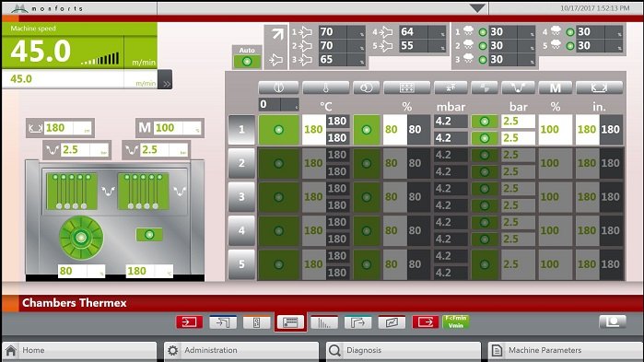Viewport: 644px width, 362px height.
Task: Expand the top header dropdown triangle
Action: pyautogui.click(x=477, y=7)
